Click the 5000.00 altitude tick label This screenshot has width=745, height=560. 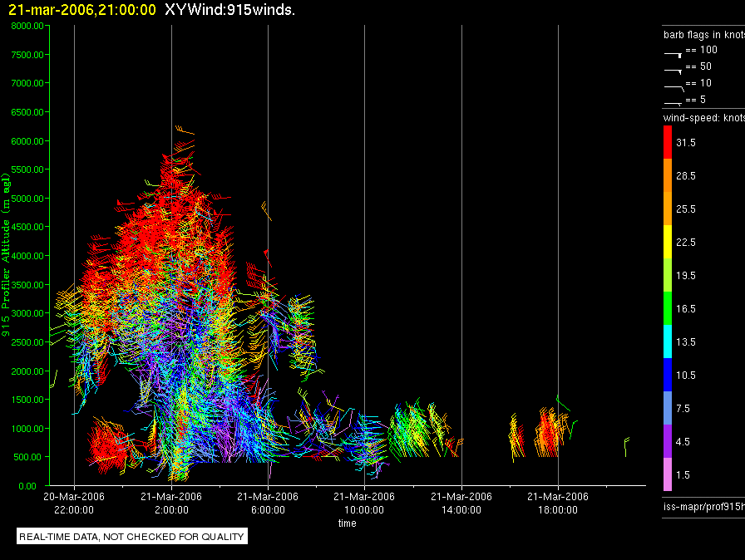coord(27,199)
